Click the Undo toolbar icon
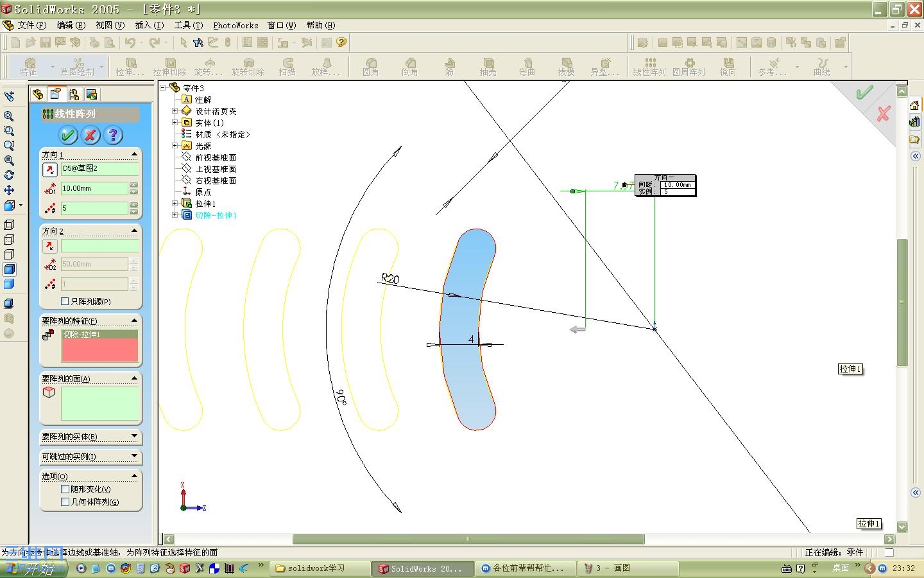Viewport: 924px width, 578px height. (x=130, y=42)
